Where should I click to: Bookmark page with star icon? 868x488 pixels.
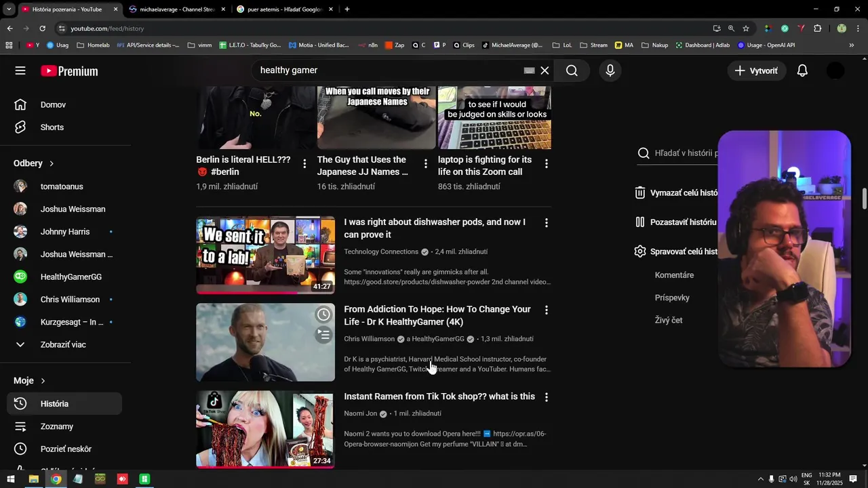tap(746, 28)
